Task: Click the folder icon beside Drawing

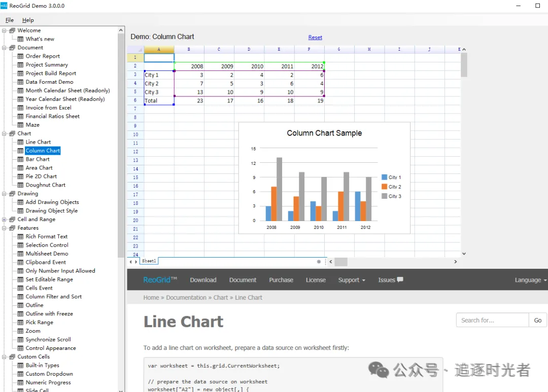Action: (12, 194)
